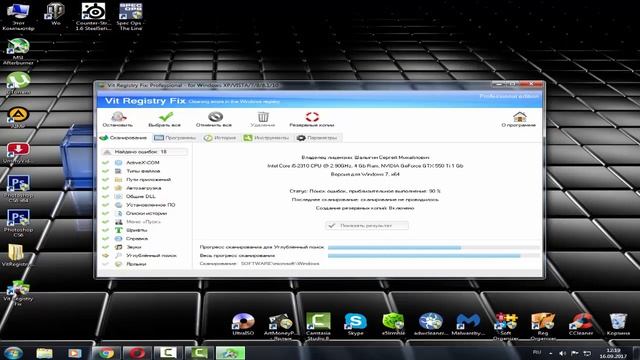Open О программе house icon
The image size is (640, 360).
[519, 117]
